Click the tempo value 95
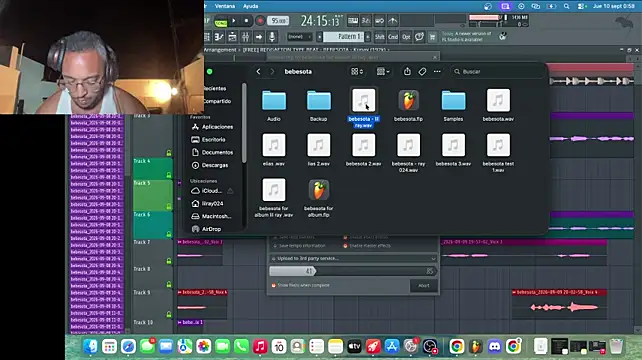Image resolution: width=642 pixels, height=360 pixels. pyautogui.click(x=278, y=20)
